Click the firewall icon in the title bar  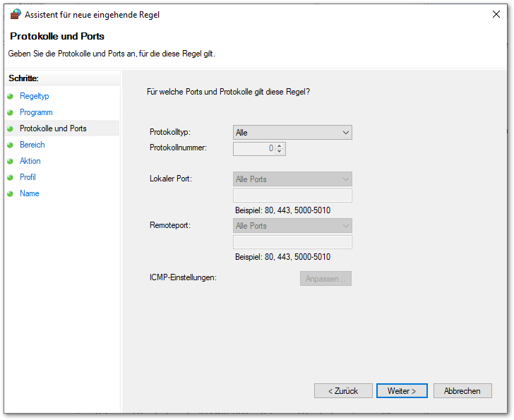16,14
